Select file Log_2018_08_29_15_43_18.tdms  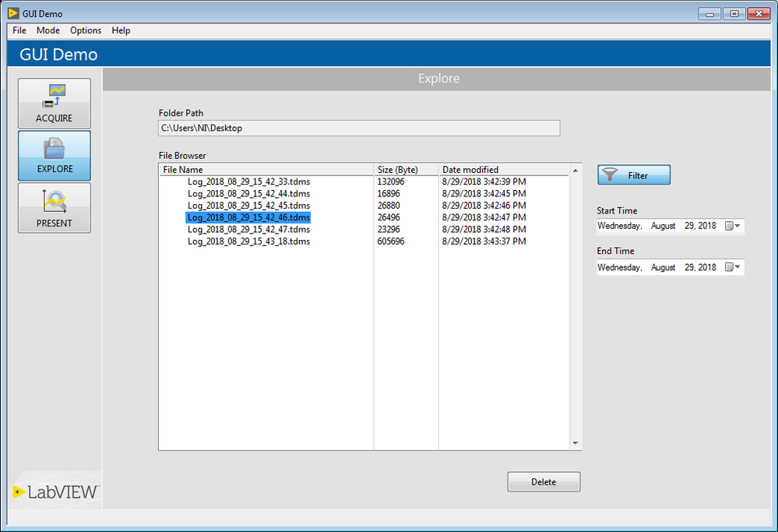(248, 241)
